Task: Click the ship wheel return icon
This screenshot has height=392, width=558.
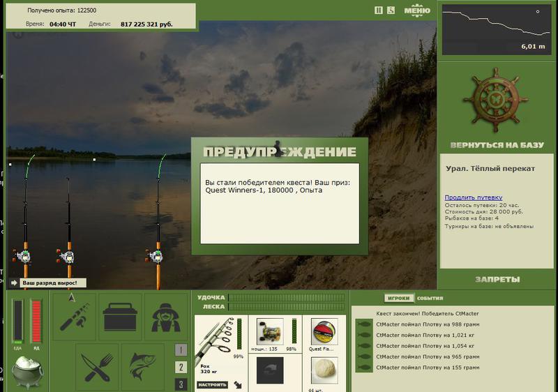Action: point(496,100)
